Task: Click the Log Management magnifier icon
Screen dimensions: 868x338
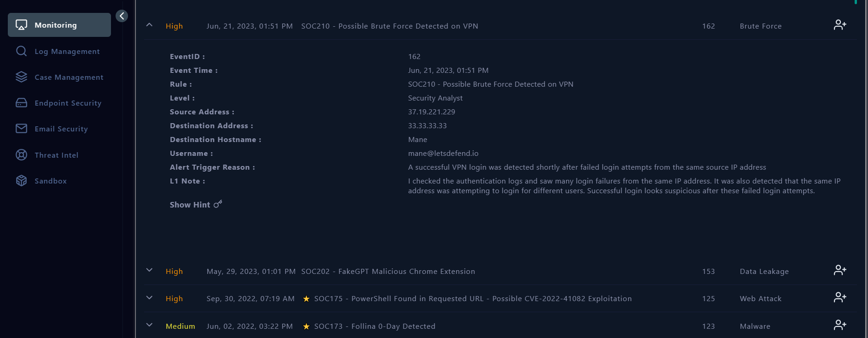Action: (x=21, y=51)
